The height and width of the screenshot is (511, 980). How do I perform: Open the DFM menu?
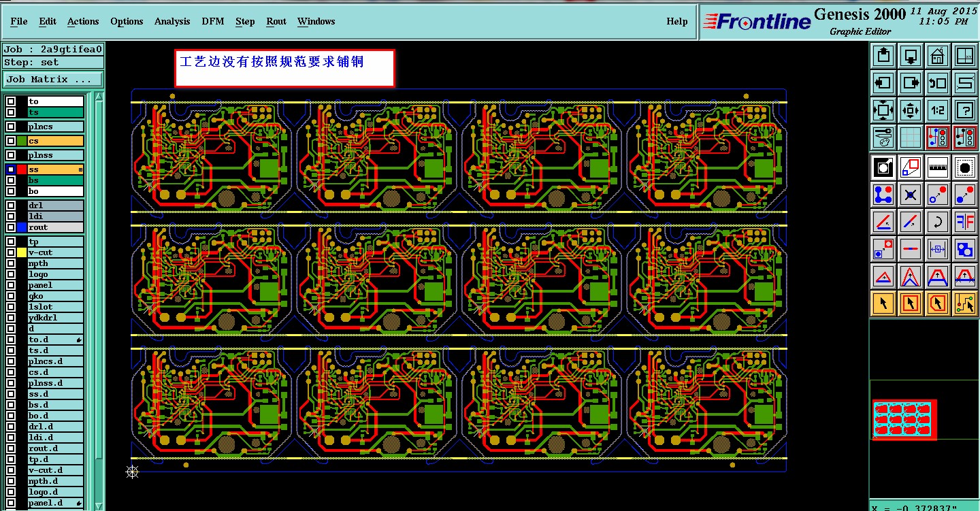click(213, 21)
